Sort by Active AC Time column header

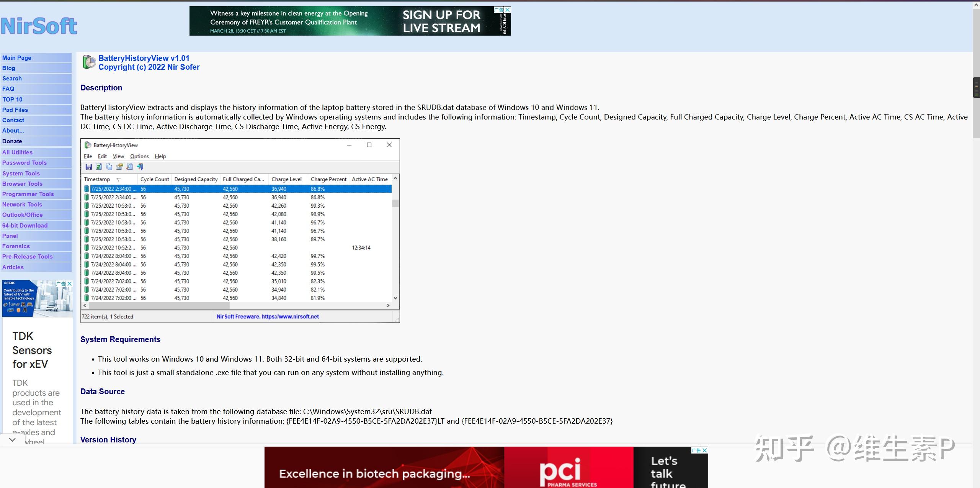point(370,179)
